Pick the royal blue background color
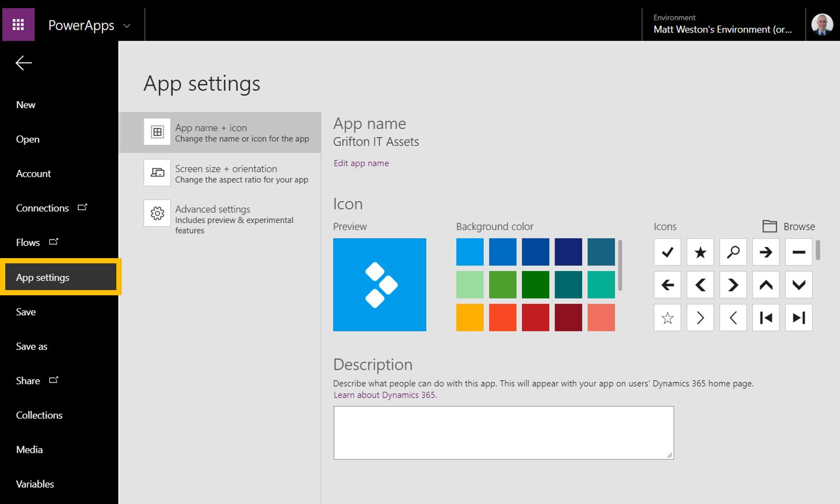Viewport: 840px width, 504px height. (x=535, y=252)
